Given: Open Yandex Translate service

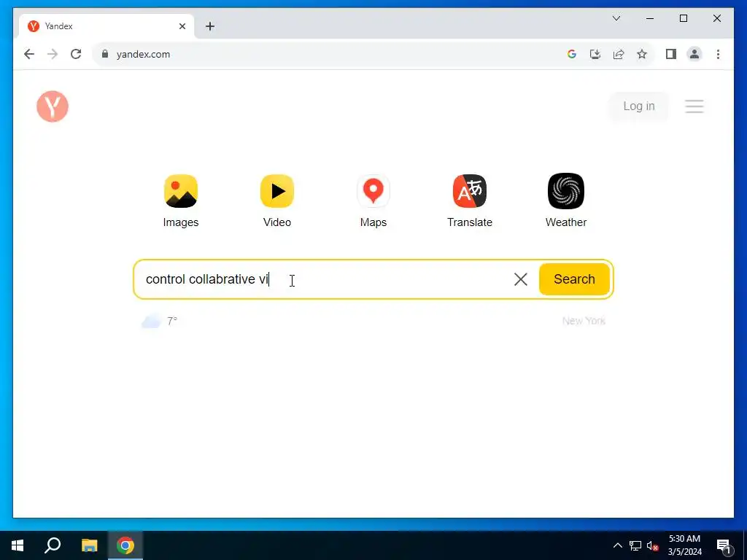Looking at the screenshot, I should pos(469,201).
